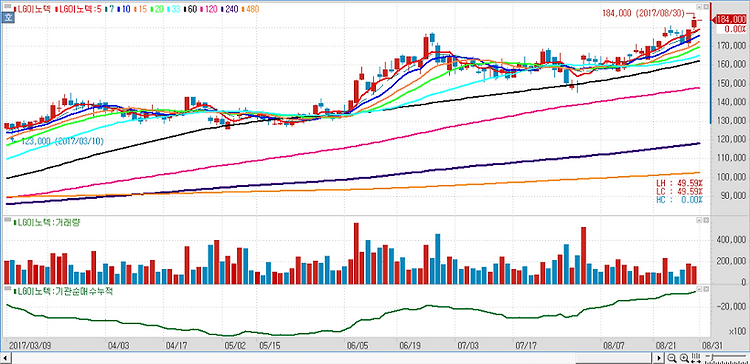Click the scrollbar left arrow at bottom-left

[x=6, y=358]
